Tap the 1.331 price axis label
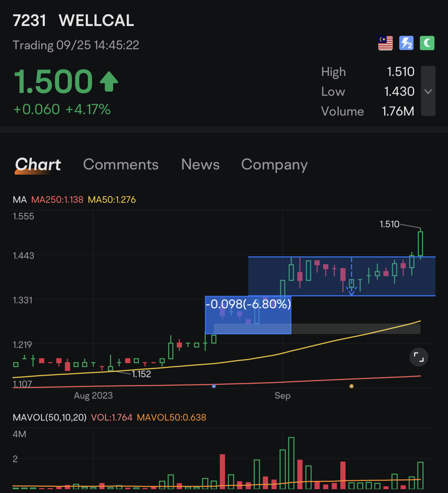 (x=23, y=300)
